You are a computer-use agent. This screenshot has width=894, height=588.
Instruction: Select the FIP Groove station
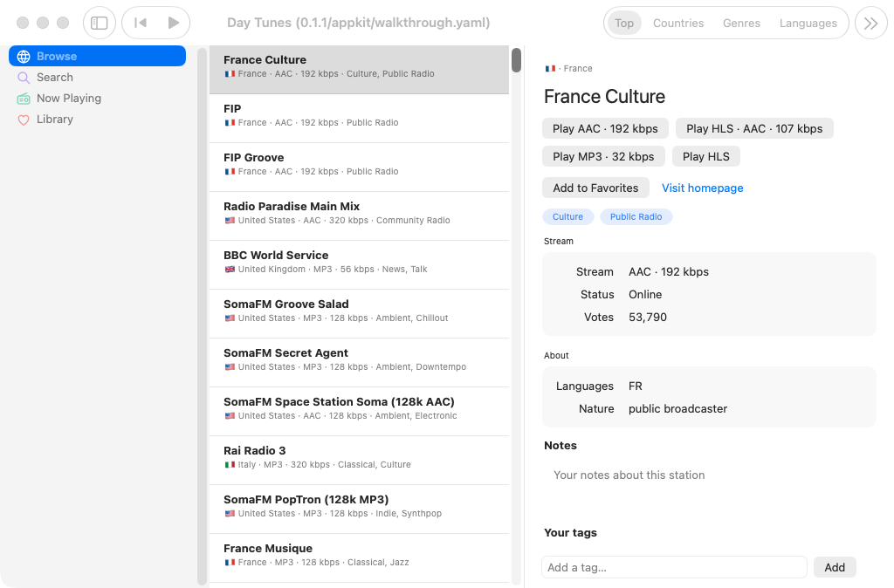359,168
